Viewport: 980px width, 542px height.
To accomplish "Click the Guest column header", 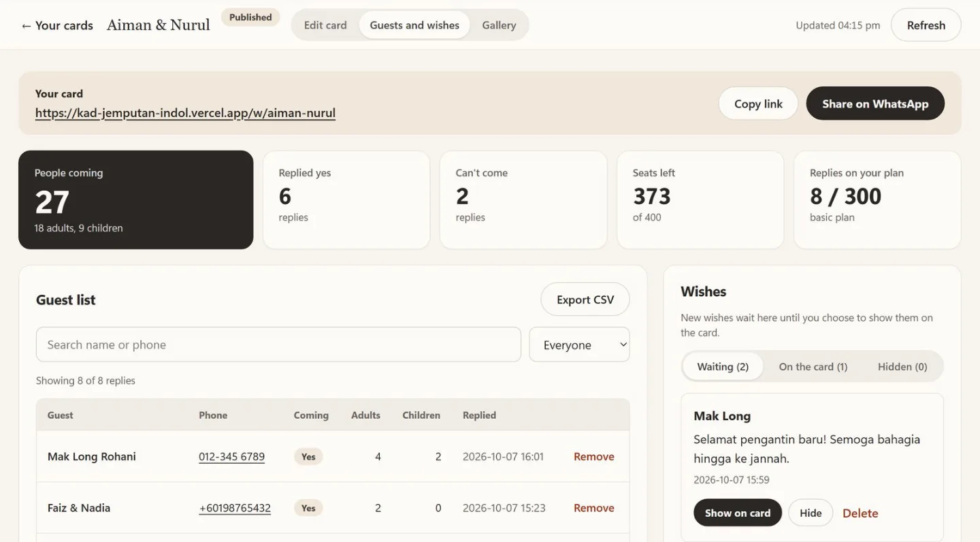I will pos(60,415).
